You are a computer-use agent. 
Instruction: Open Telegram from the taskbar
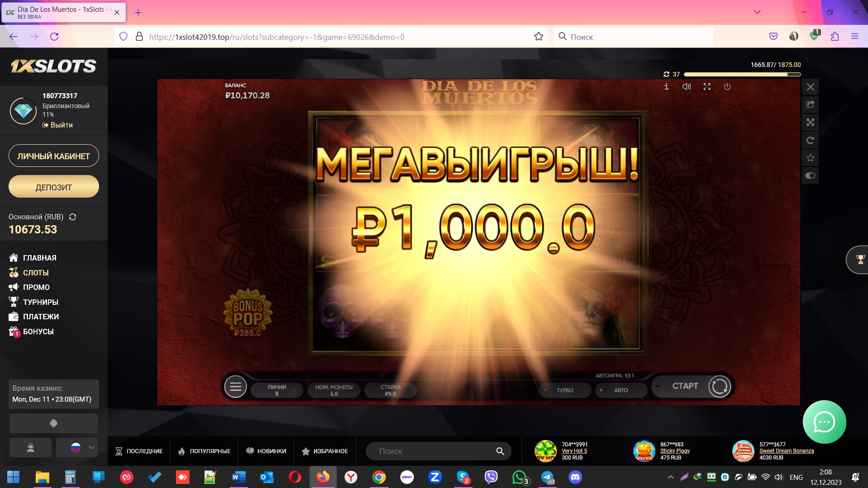tap(547, 477)
